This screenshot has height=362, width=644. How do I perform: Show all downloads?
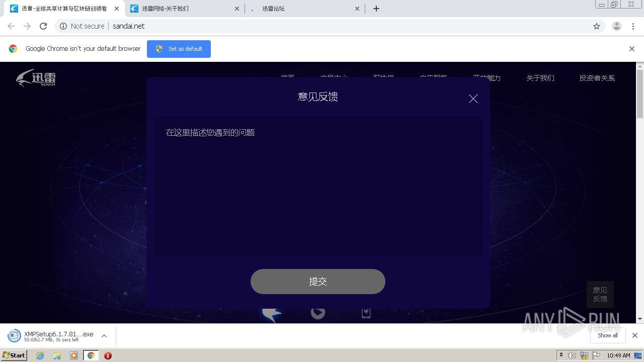tap(608, 335)
